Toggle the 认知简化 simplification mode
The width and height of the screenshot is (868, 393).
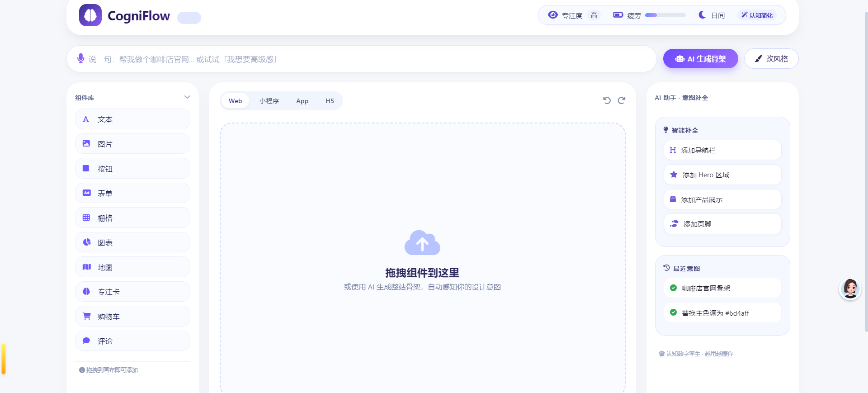(757, 15)
